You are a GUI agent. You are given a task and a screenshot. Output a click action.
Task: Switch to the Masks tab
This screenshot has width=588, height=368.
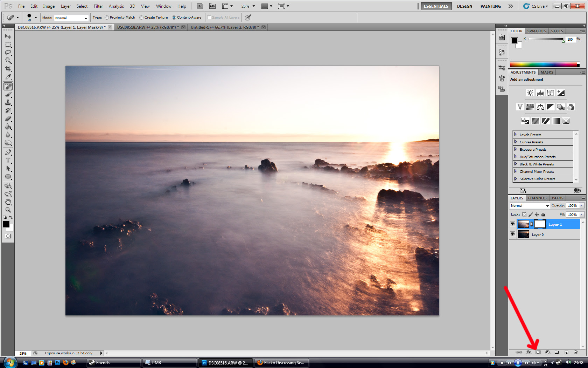tap(547, 72)
